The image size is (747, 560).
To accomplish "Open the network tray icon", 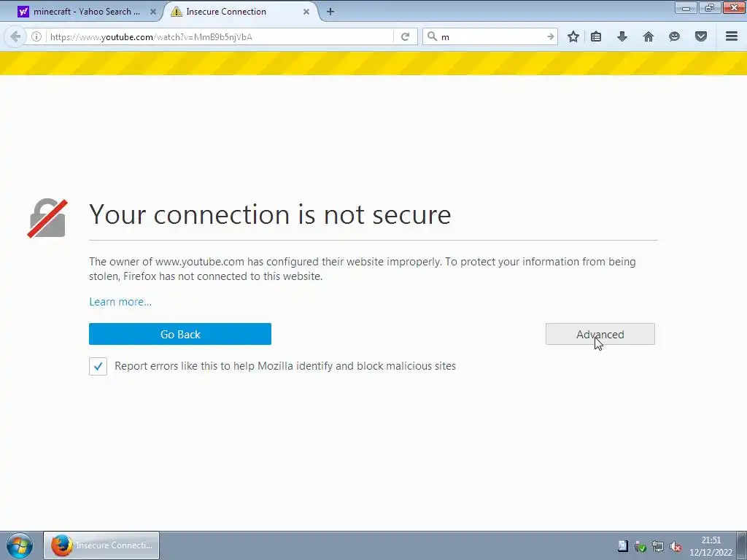I will [x=658, y=546].
